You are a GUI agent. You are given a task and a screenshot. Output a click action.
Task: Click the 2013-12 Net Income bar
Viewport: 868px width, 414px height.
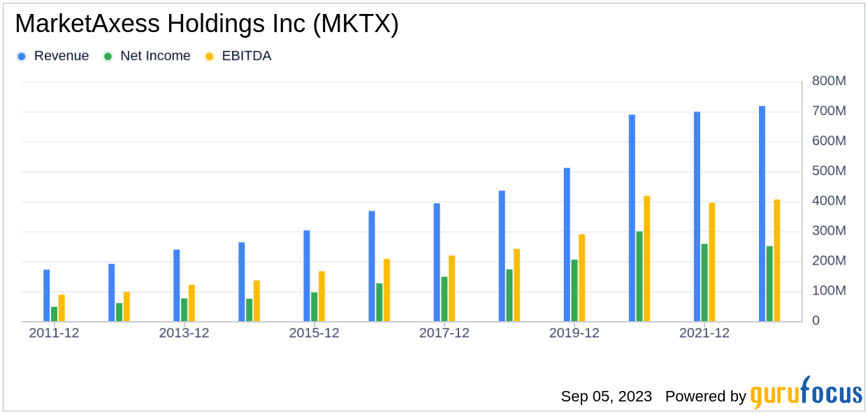(x=185, y=310)
